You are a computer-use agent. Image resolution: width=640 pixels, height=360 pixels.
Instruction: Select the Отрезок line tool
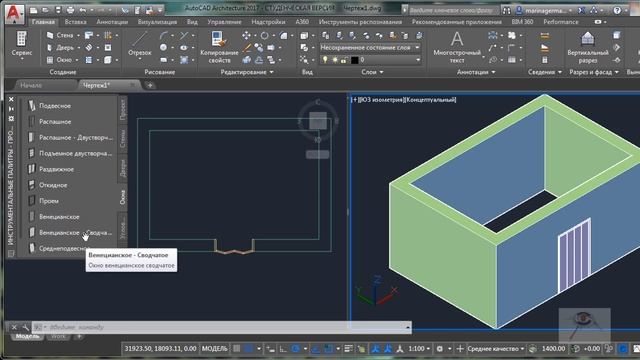point(140,45)
